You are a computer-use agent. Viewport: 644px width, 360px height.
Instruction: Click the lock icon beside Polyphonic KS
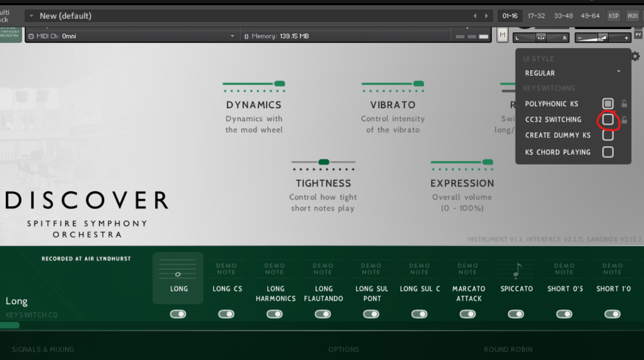click(x=624, y=104)
